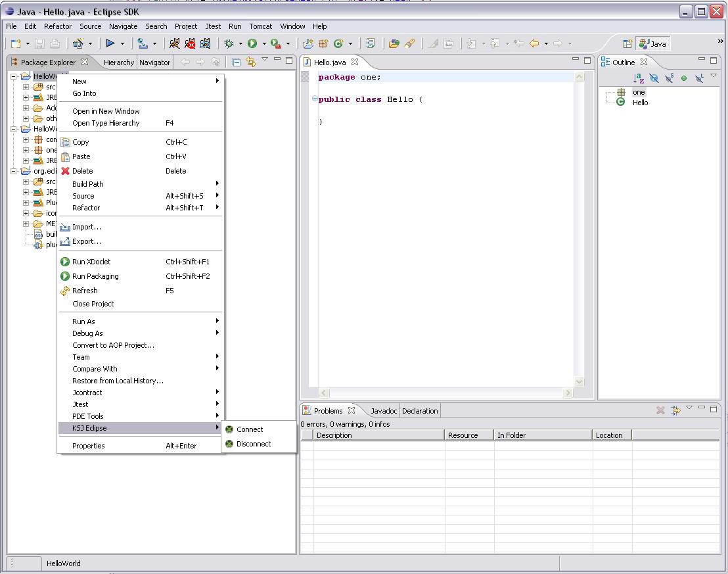Click the Hello class icon in Outline
Image resolution: width=728 pixels, height=574 pixels.
tap(621, 103)
